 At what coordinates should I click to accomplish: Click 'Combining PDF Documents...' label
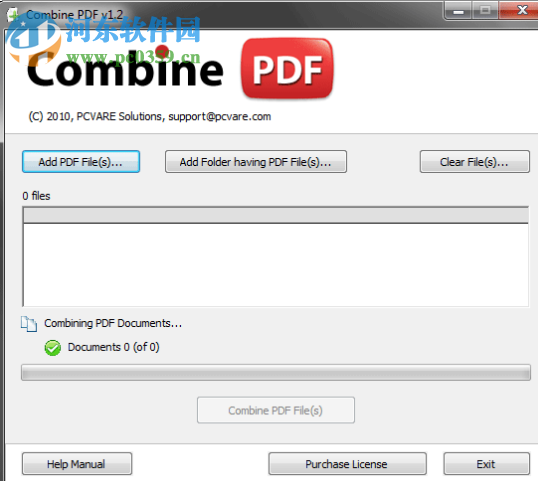pyautogui.click(x=113, y=323)
